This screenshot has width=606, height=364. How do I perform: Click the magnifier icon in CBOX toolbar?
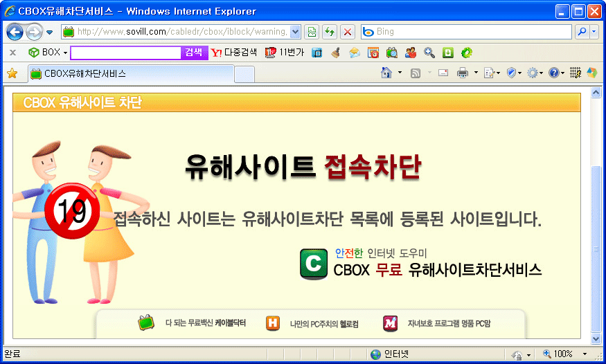(x=429, y=53)
